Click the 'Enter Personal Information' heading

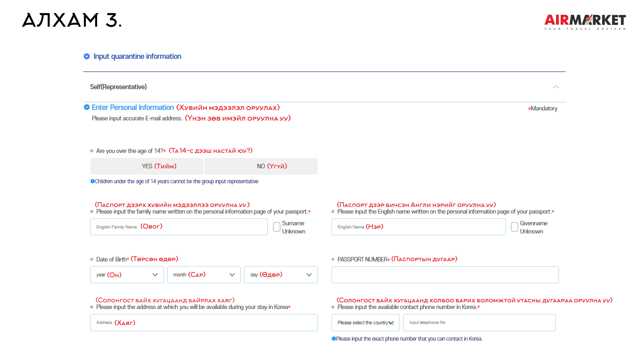click(133, 107)
